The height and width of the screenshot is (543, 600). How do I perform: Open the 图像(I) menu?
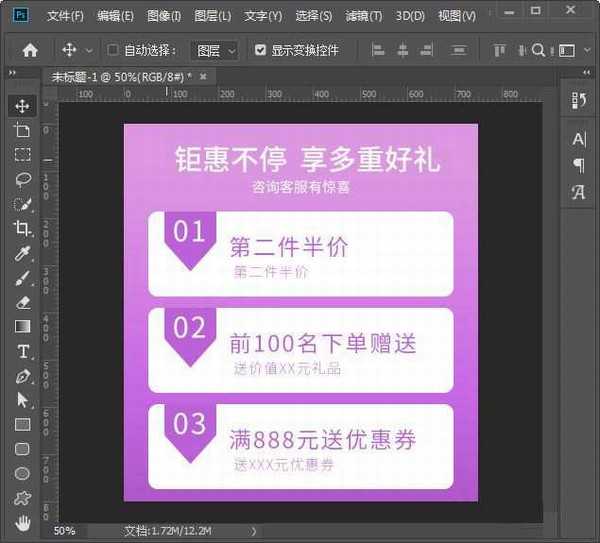coord(164,16)
